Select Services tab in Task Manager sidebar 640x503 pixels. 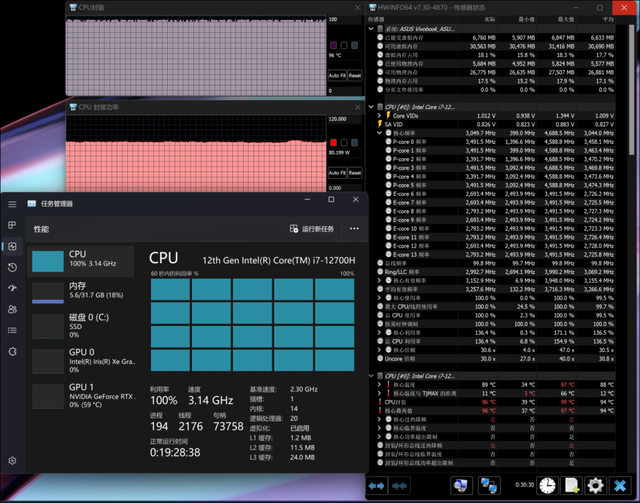(x=12, y=351)
